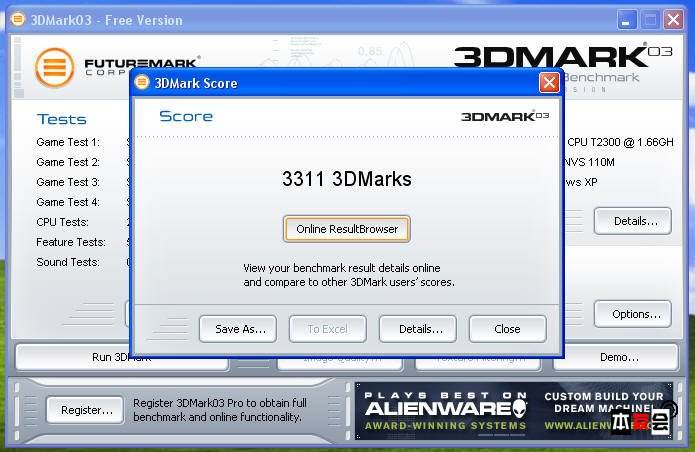Click the Register… button
The height and width of the screenshot is (452, 695).
85,410
